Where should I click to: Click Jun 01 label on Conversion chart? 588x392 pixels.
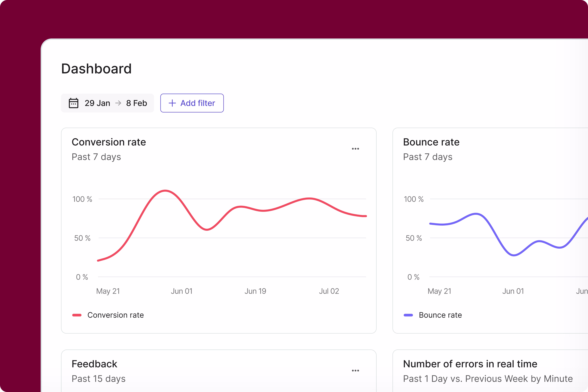tap(181, 291)
